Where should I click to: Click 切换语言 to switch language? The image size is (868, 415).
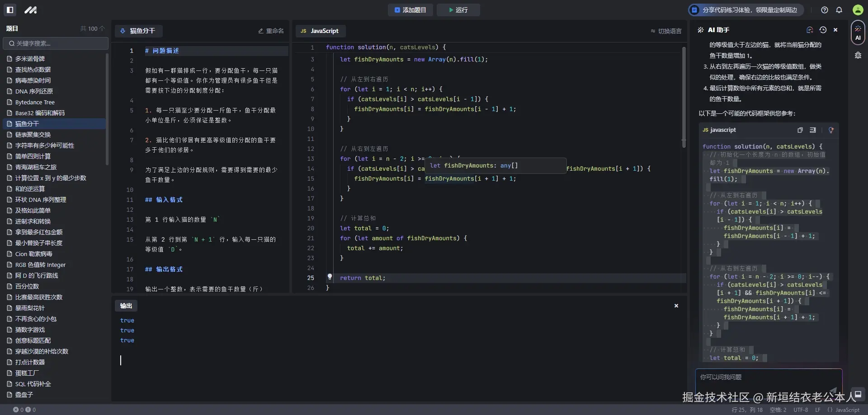(666, 31)
